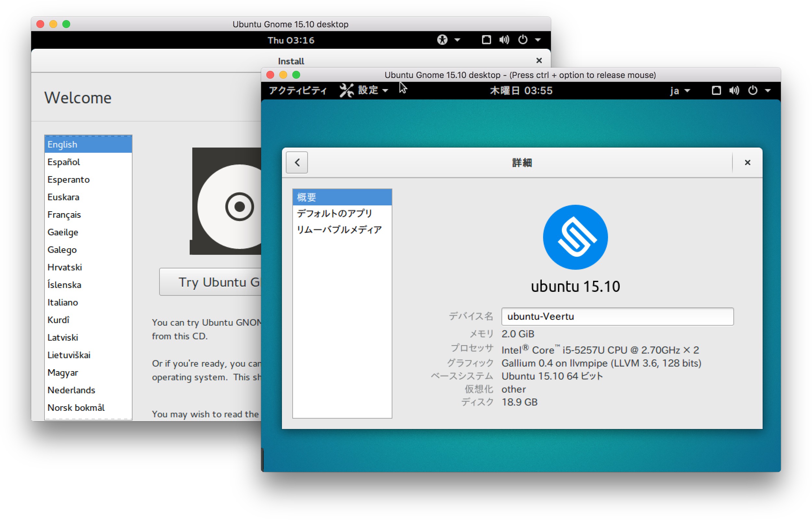Select デフォルトのアプリ in sidebar

pyautogui.click(x=334, y=214)
